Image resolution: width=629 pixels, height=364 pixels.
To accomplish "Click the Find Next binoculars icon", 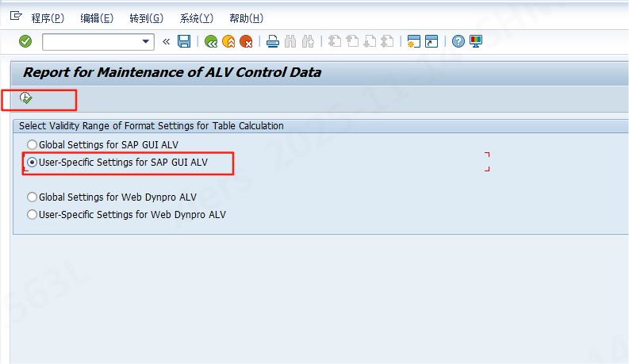I will [x=308, y=41].
